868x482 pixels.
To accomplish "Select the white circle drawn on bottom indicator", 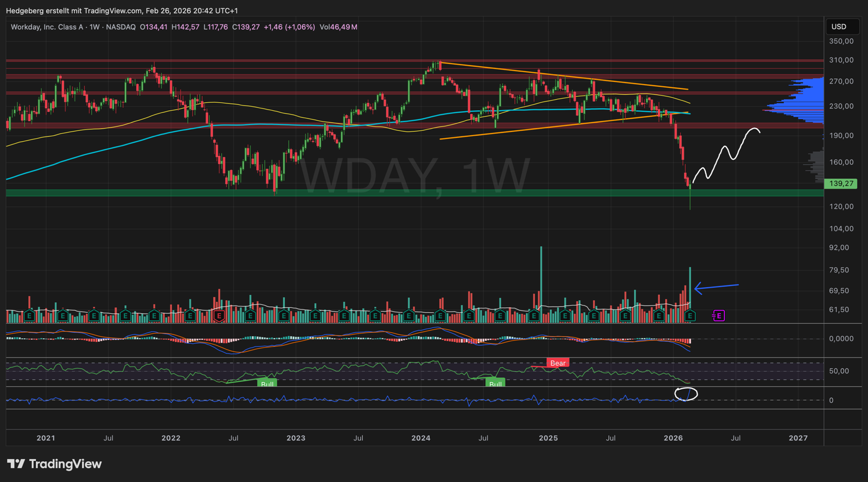I will [686, 394].
